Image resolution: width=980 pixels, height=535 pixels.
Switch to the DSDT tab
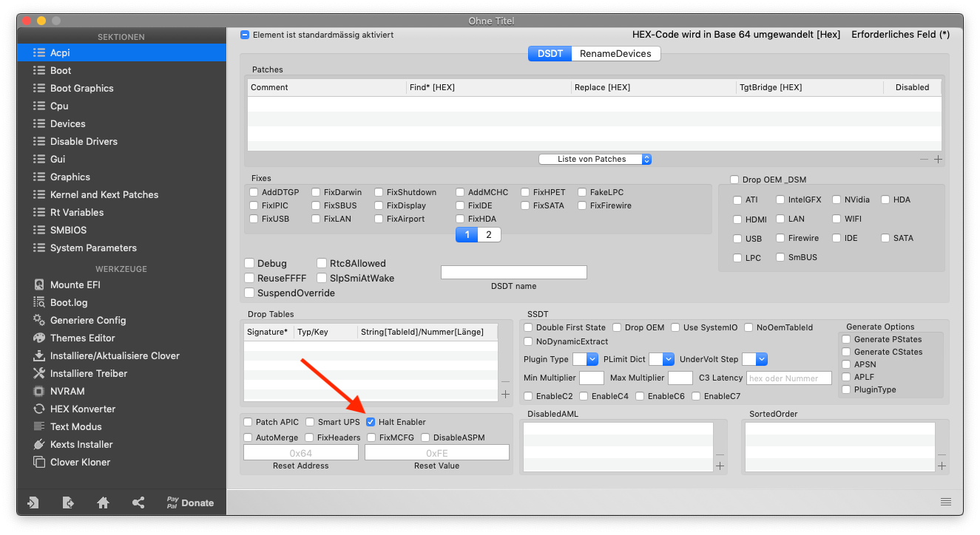click(550, 54)
